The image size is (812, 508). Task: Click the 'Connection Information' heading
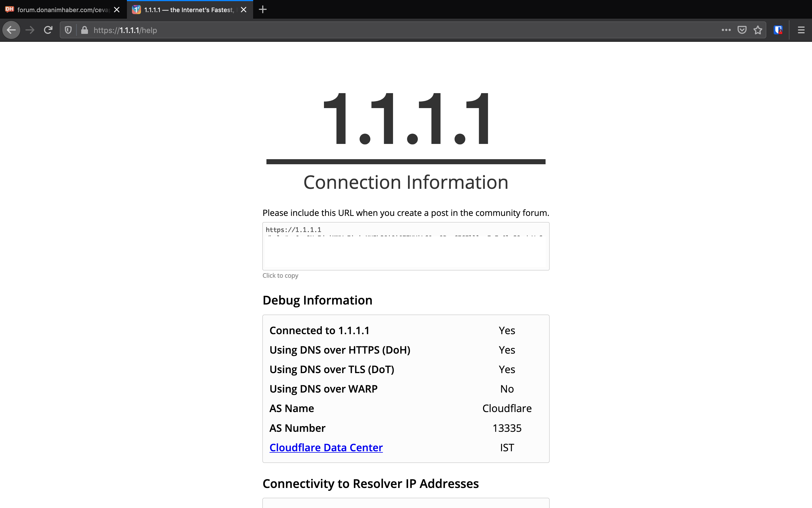tap(406, 182)
